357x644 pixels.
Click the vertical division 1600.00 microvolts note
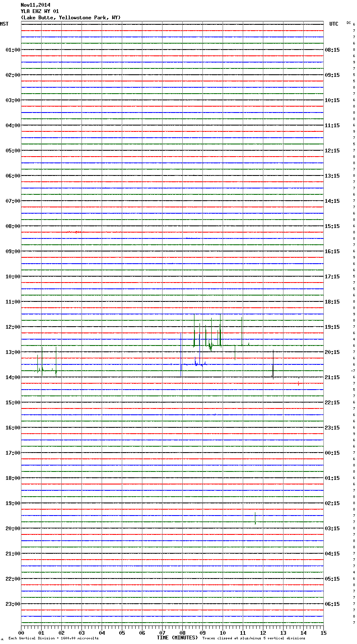pyautogui.click(x=53, y=639)
